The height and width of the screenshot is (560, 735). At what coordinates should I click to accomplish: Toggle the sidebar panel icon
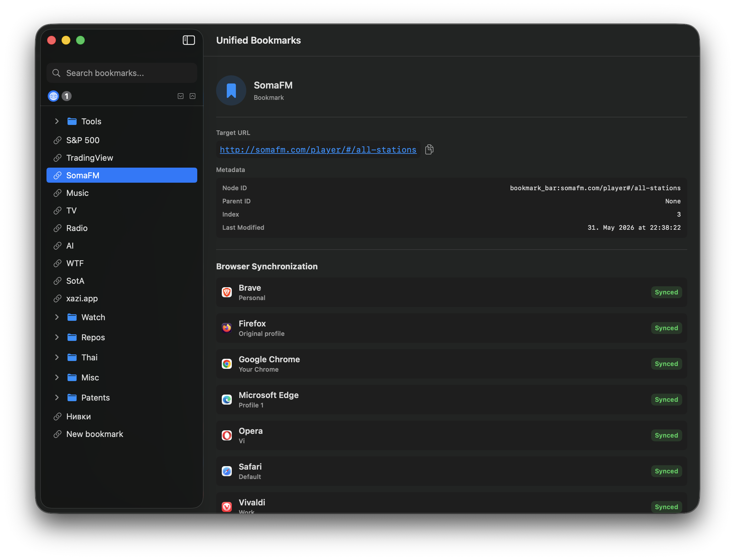pos(189,40)
